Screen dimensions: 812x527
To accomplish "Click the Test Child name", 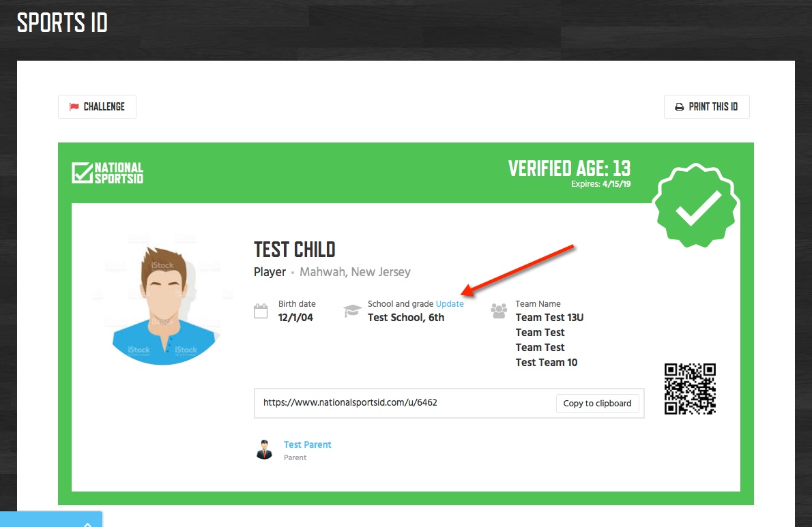I will coord(295,250).
